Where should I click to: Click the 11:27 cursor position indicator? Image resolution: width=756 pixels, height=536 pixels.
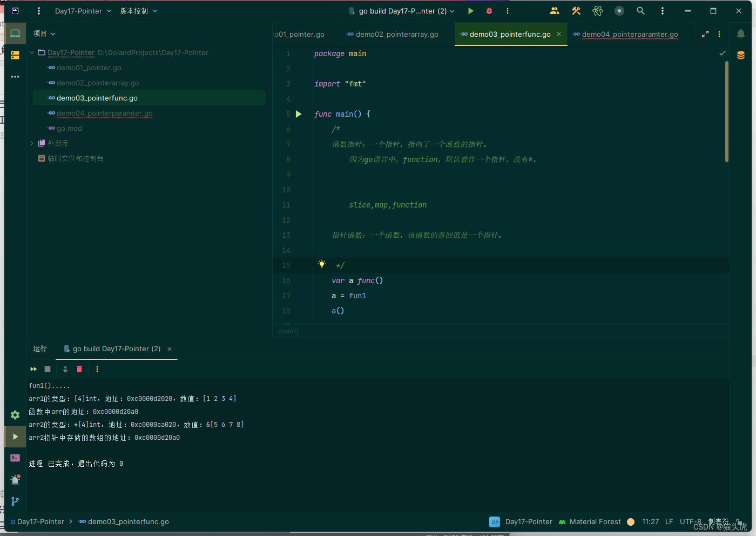[650, 522]
